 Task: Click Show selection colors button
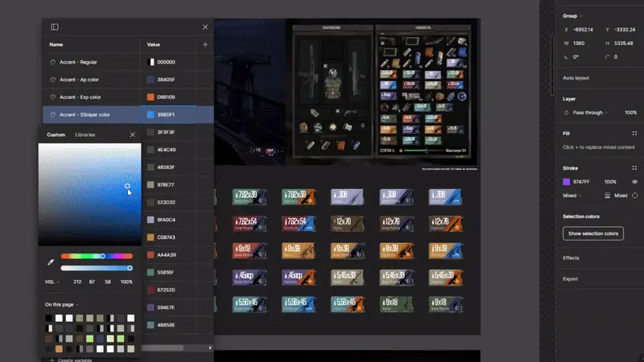(592, 233)
